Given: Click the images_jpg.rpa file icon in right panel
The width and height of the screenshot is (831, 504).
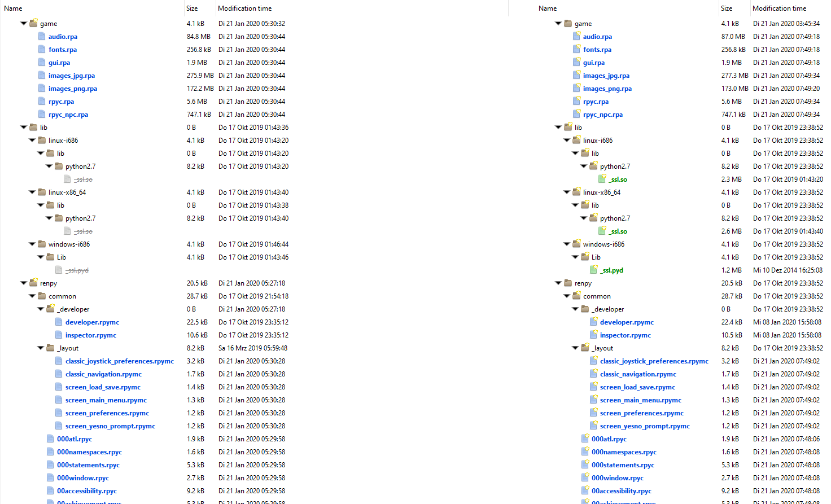Looking at the screenshot, I should [576, 75].
